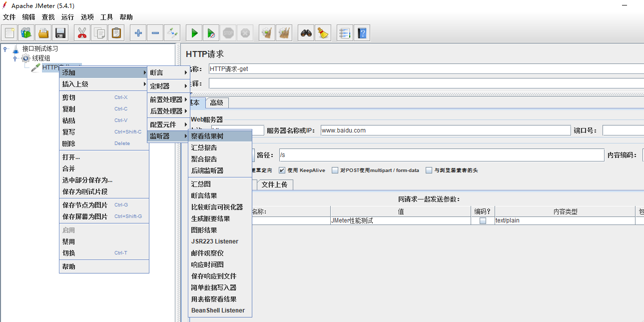Collapse all nodes with the minus icon
This screenshot has height=322, width=644.
pos(155,33)
